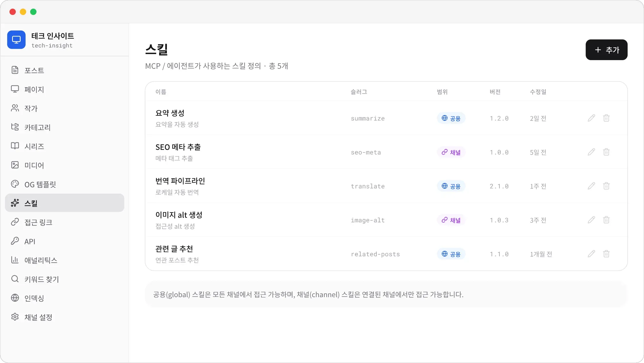644x363 pixels.
Task: Select 미디어 in the sidebar
Action: point(65,165)
